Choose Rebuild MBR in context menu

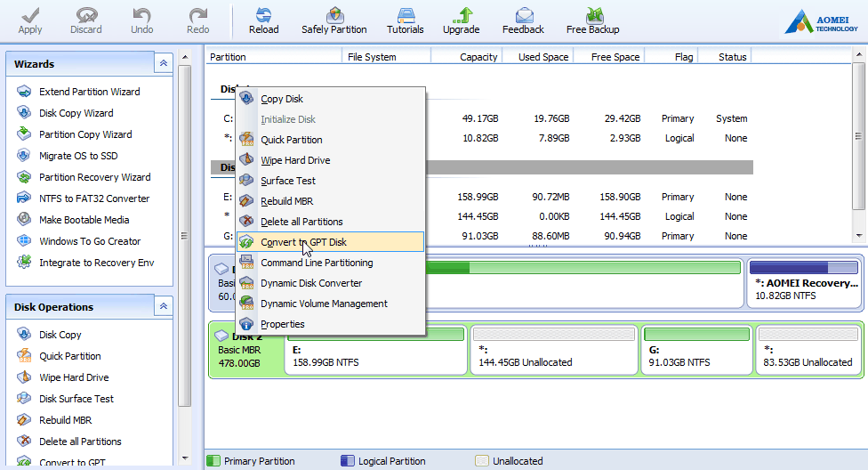tap(331, 201)
